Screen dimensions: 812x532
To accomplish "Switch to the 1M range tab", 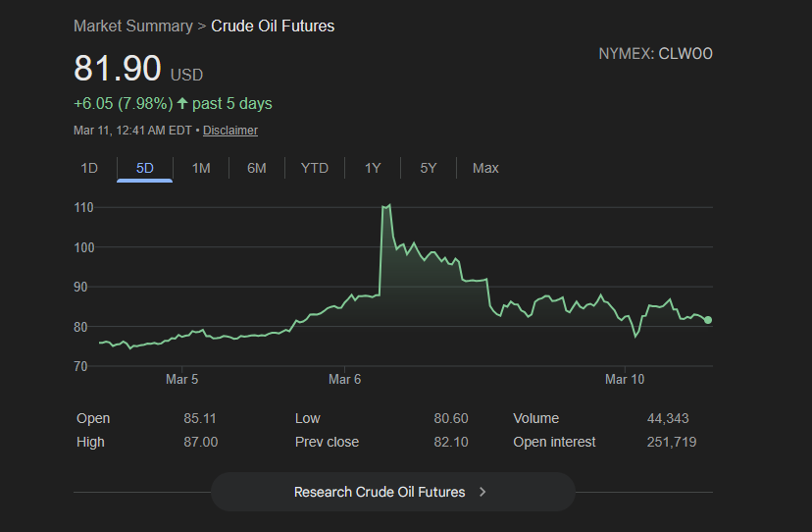I will pos(201,168).
